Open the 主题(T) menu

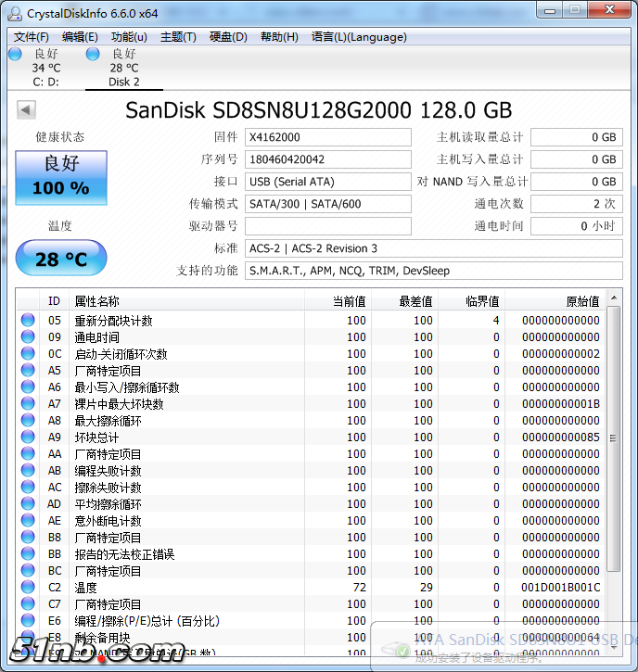(x=178, y=37)
